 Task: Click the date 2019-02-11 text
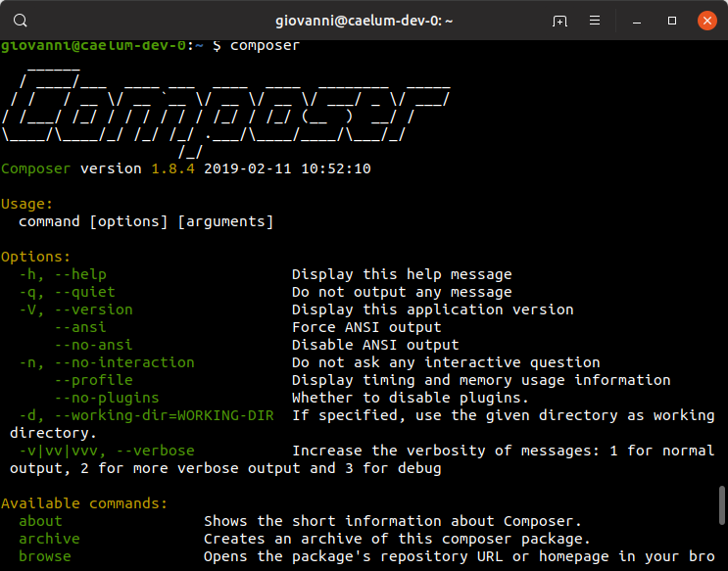tap(248, 168)
